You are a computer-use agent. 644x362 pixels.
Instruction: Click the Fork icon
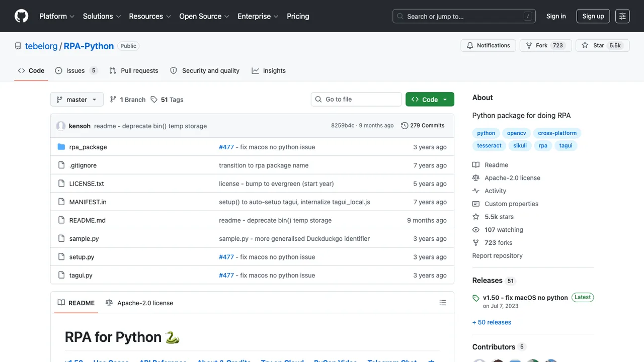[x=529, y=45]
